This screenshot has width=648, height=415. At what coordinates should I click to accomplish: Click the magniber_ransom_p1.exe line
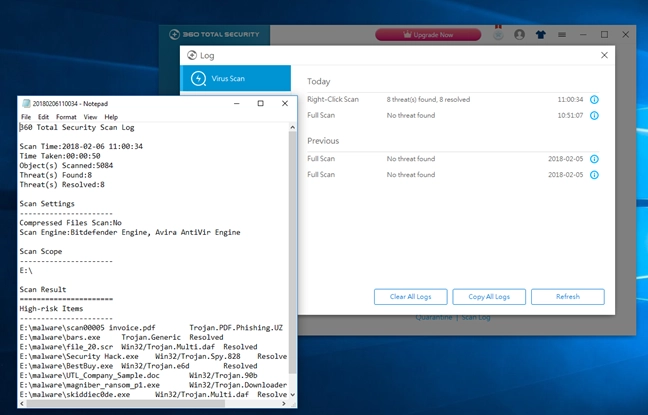tap(153, 385)
